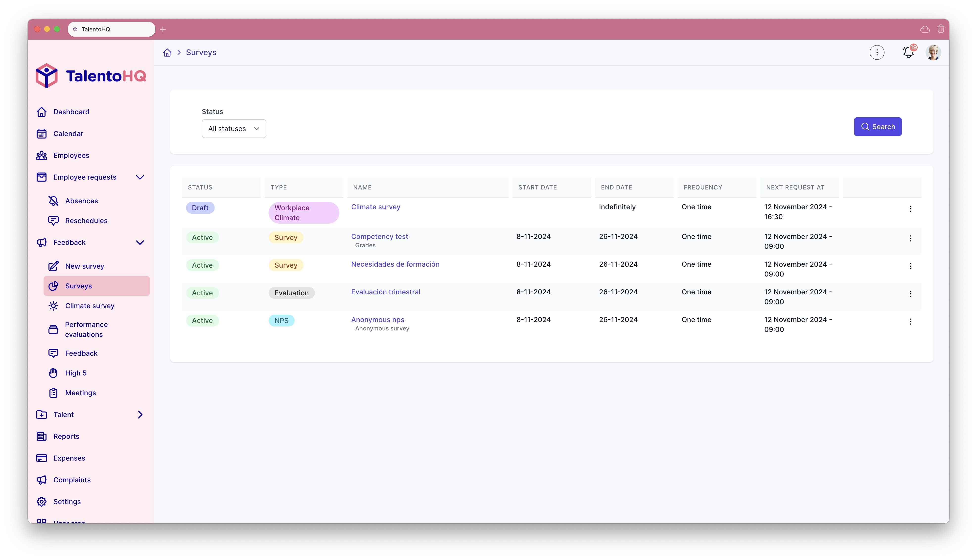977x560 pixels.
Task: Open the Competency test survey link
Action: point(379,236)
